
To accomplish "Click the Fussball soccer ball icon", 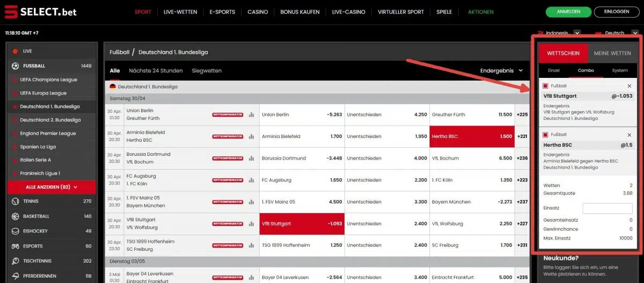I will pyautogui.click(x=15, y=66).
